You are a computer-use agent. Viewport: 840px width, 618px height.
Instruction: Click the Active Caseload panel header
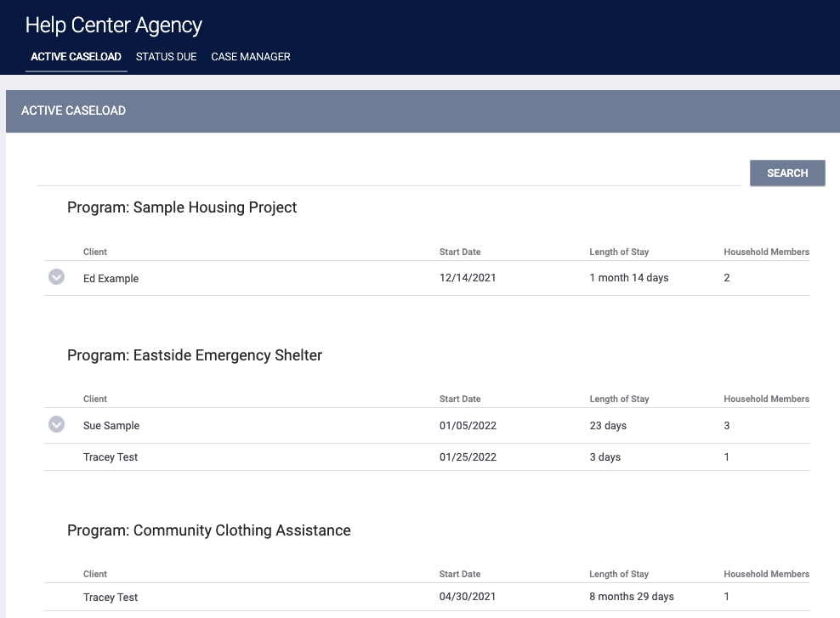423,111
